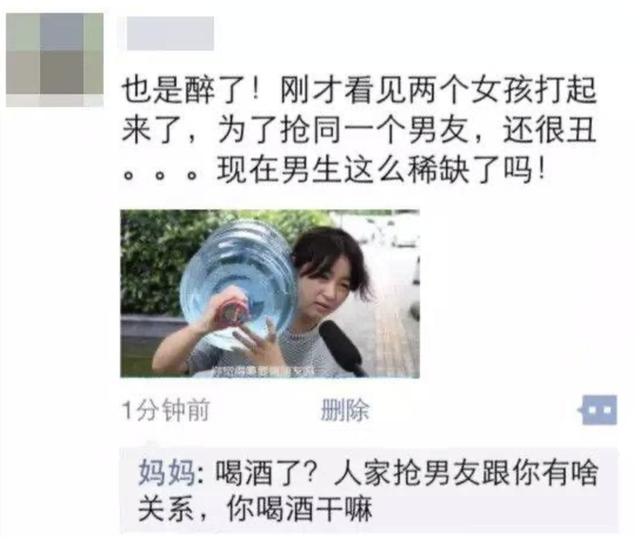Open the comment and like menu icon
Screen dimensions: 640x546
(x=598, y=409)
